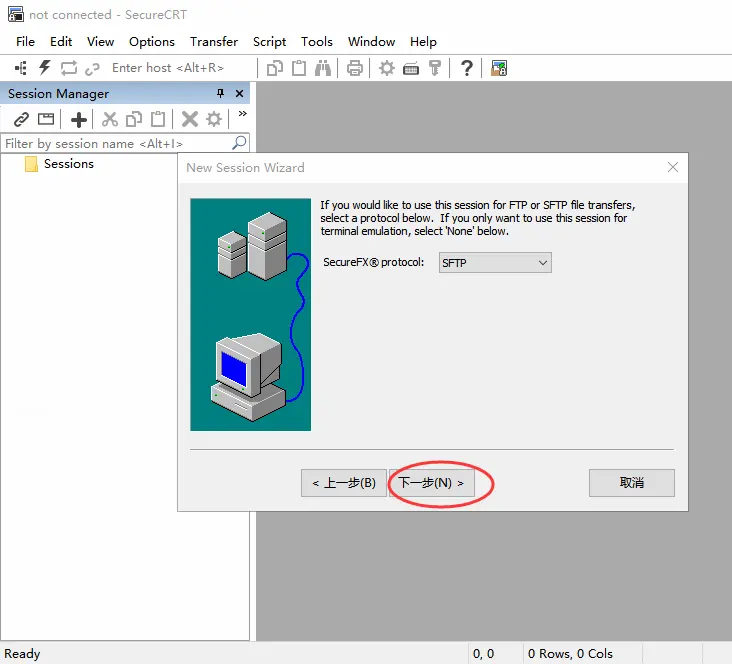Image resolution: width=732 pixels, height=664 pixels.
Task: Launch SecureFX from the toolbar icon
Action: (x=499, y=68)
